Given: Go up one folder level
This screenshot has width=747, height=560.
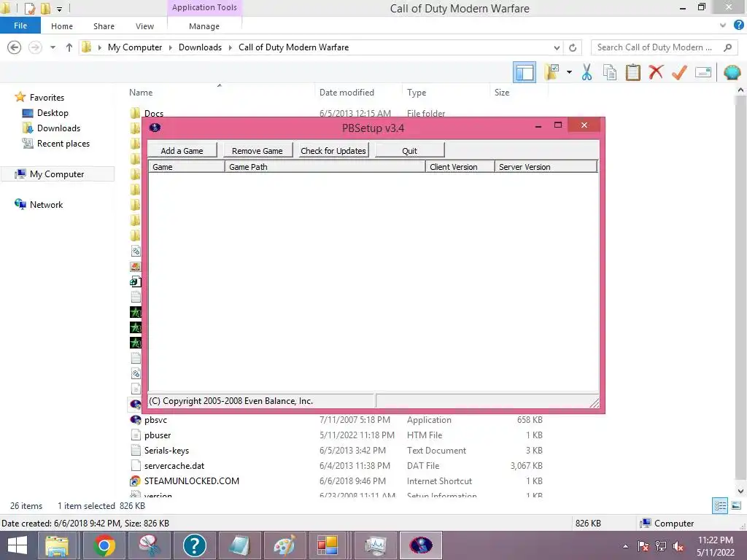Looking at the screenshot, I should click(x=69, y=47).
